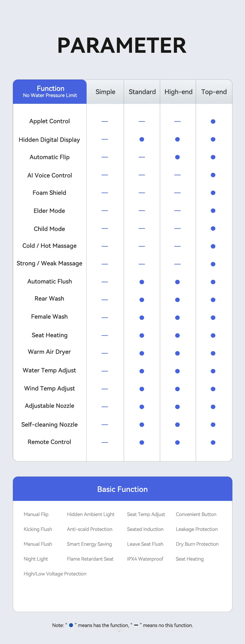
Task: Click the Standard dash for Child Mode
Action: click(x=142, y=229)
